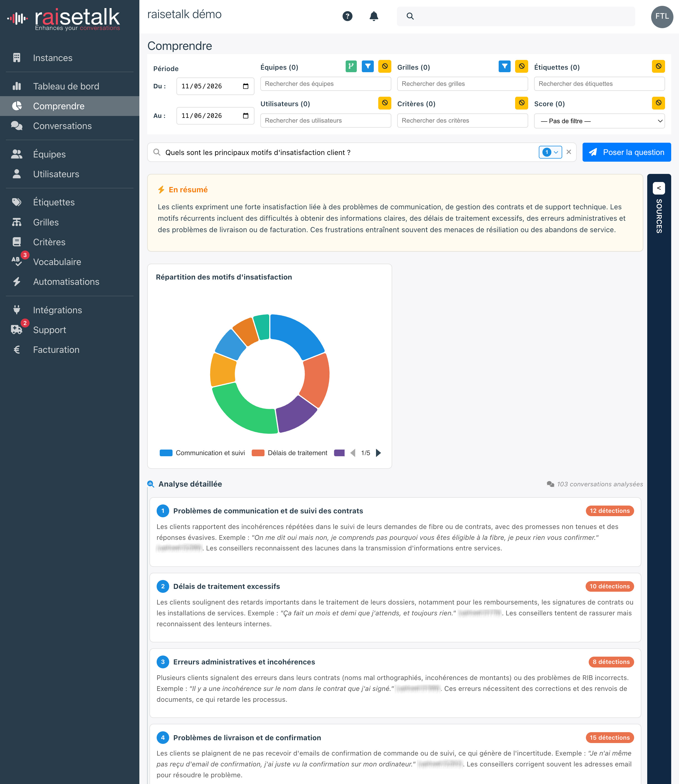Screen dimensions: 679x784
Task: Click the blue filter icon next to Équipes
Action: pos(368,66)
